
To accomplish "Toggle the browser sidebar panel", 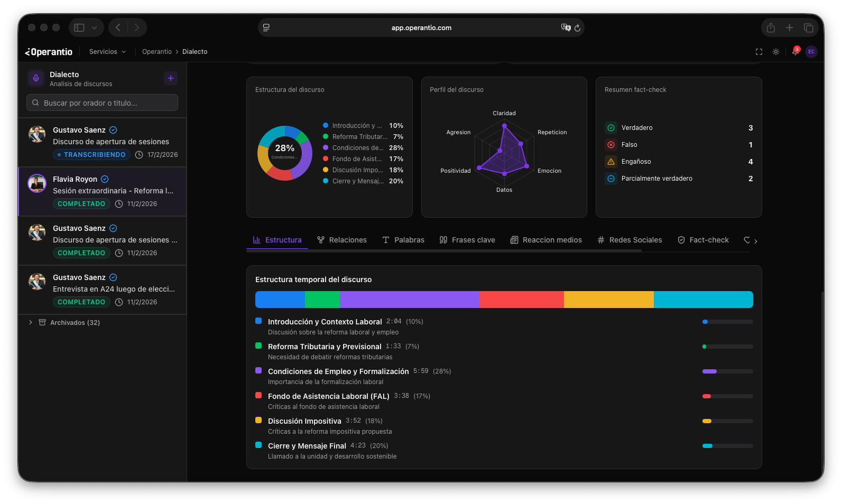I will [x=79, y=27].
